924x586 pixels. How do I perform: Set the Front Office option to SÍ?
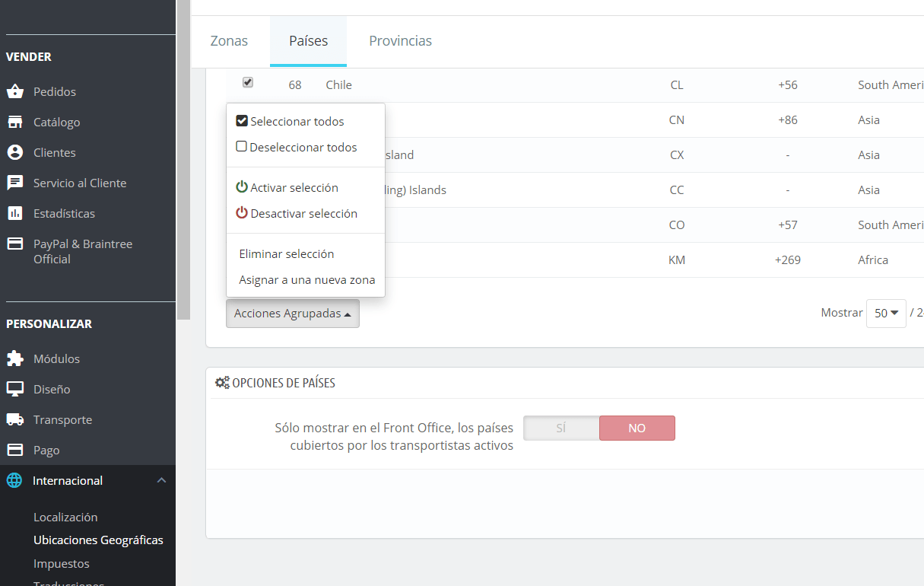point(561,428)
